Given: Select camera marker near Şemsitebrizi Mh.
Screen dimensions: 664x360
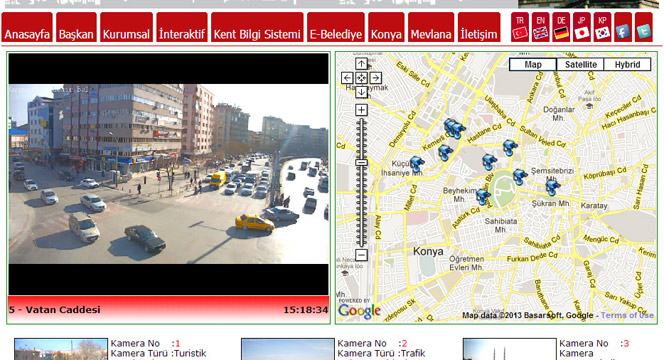Looking at the screenshot, I should pyautogui.click(x=552, y=187).
